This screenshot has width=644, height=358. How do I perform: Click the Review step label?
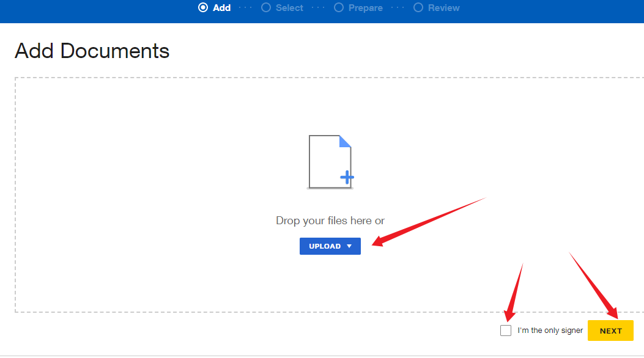click(x=443, y=7)
